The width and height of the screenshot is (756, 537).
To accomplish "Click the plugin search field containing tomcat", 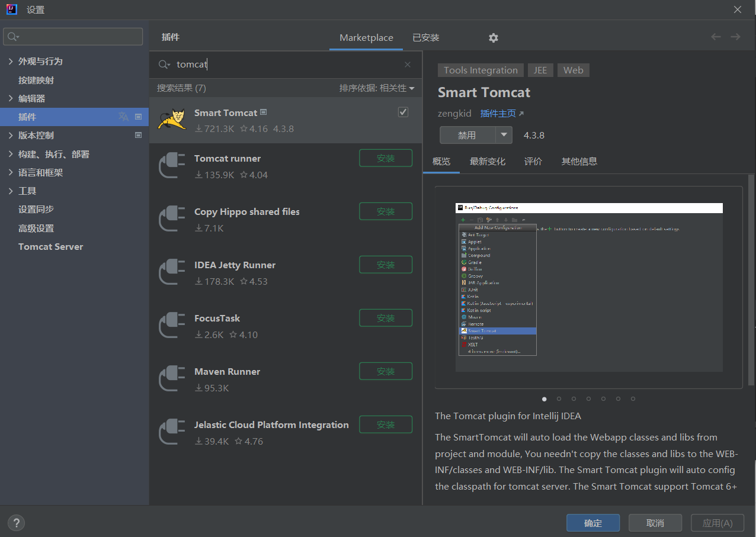I will click(286, 65).
